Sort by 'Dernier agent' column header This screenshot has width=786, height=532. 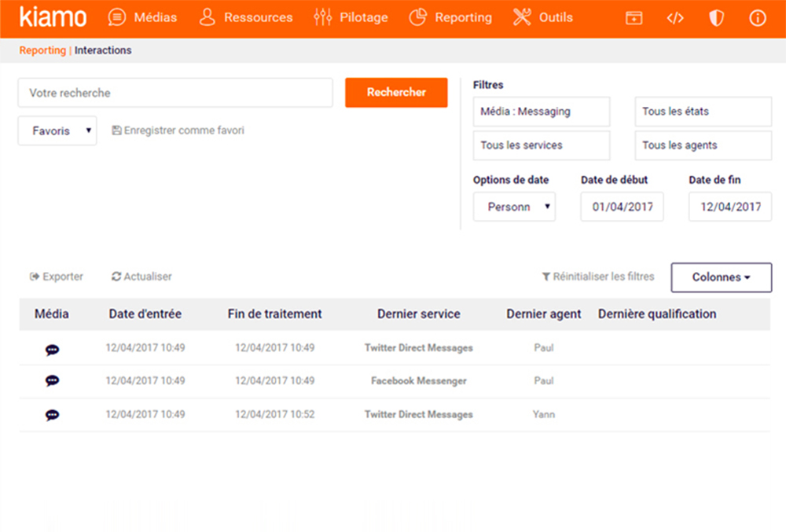point(544,314)
